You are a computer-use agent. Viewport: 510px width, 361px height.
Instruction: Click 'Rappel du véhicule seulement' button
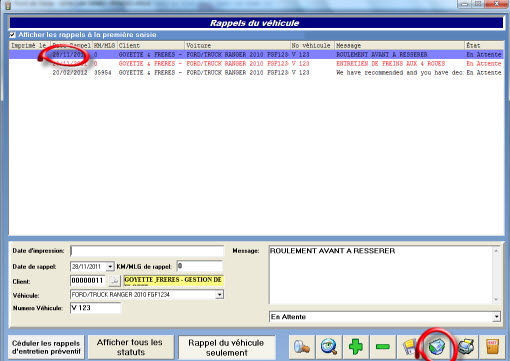(x=227, y=347)
